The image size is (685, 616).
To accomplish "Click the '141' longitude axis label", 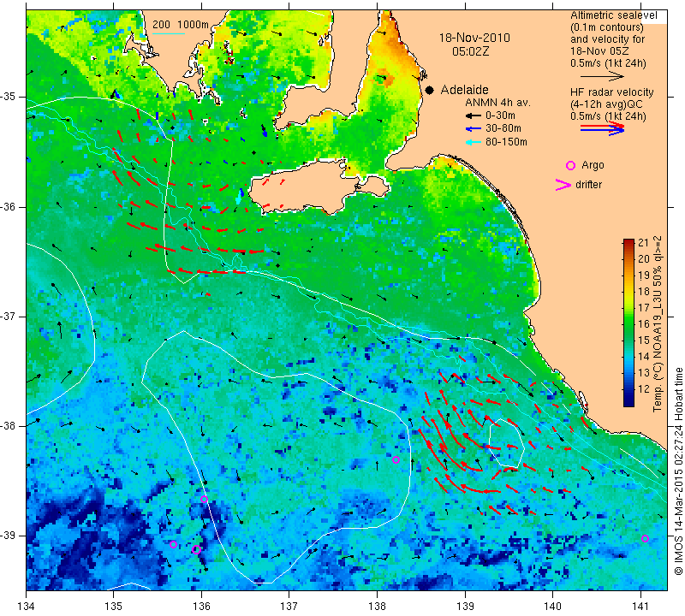I will 640,606.
